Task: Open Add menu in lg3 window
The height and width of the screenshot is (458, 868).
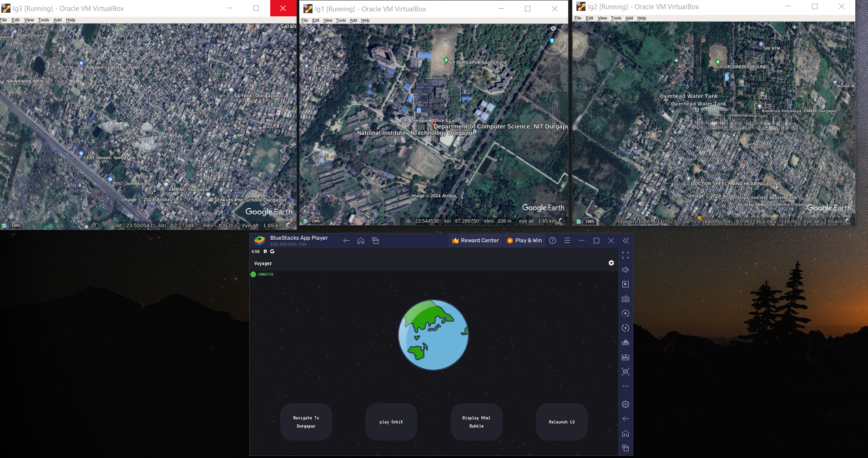Action: (x=57, y=20)
